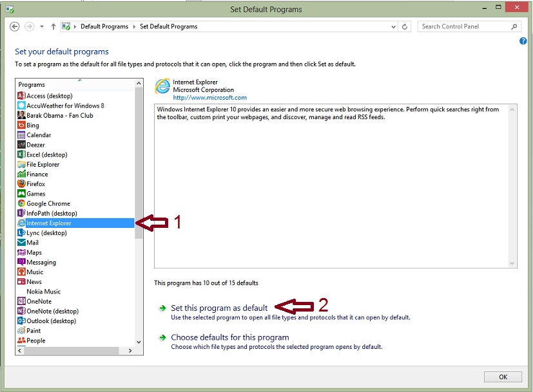
Task: Choose defaults for this program
Action: (230, 337)
